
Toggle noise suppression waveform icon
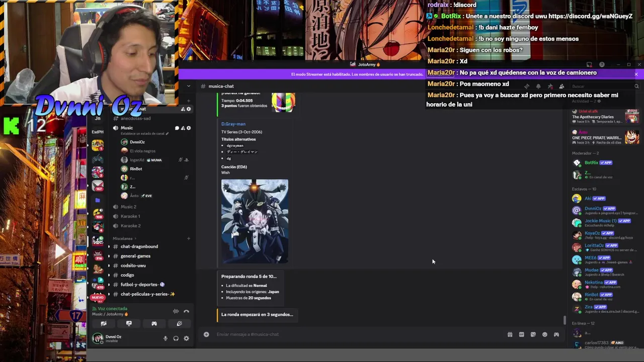[176, 311]
